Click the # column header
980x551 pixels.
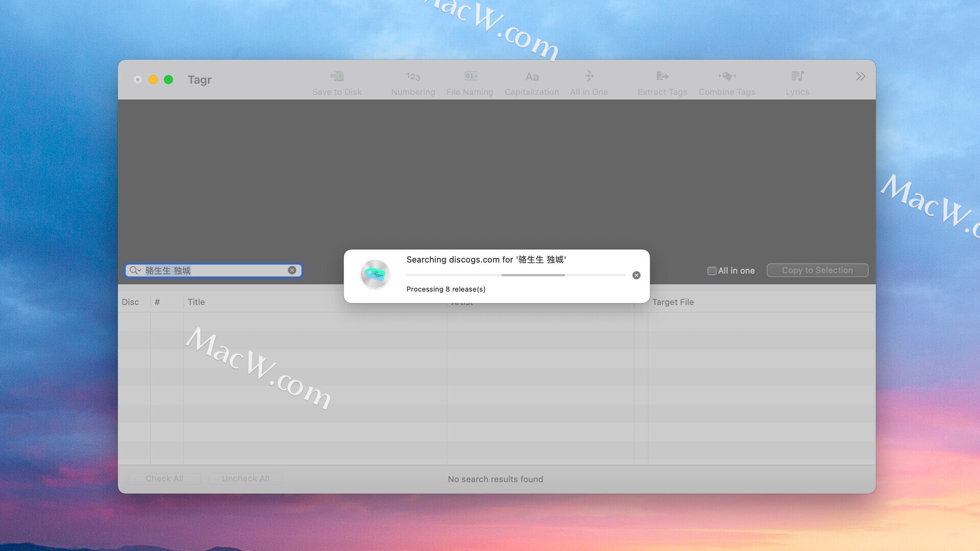(x=167, y=302)
